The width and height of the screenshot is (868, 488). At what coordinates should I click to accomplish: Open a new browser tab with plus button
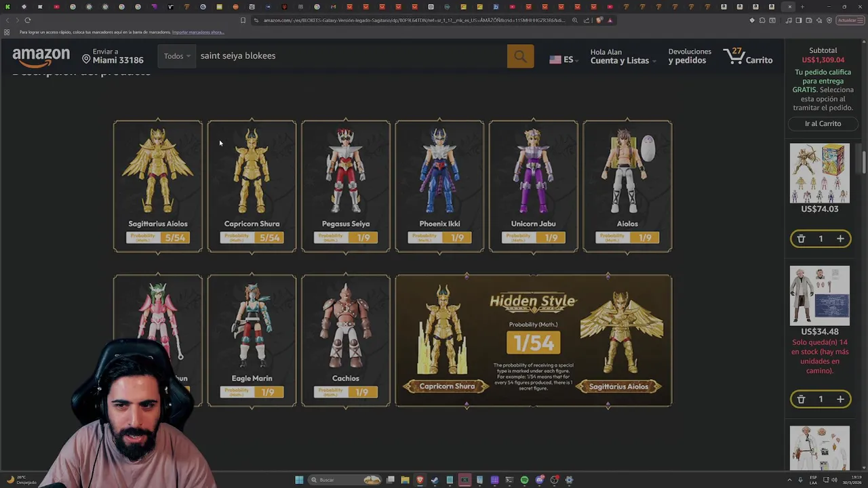[802, 7]
